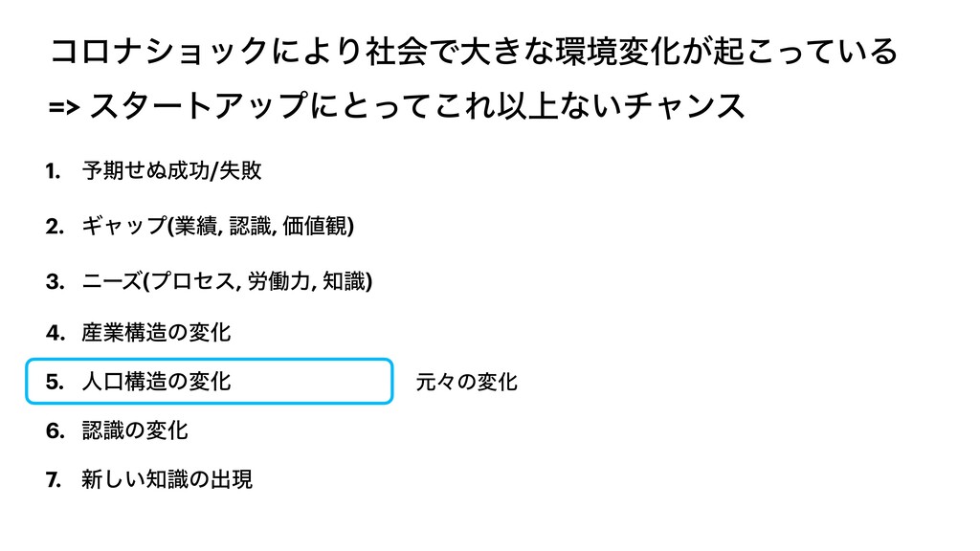Select list item 新しい知識の出現
This screenshot has height=551, width=980.
coord(167,479)
